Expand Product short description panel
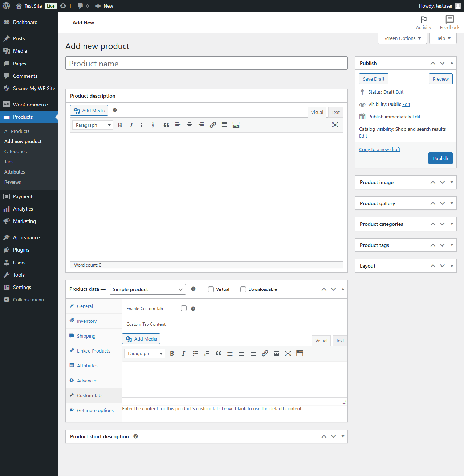The image size is (464, 476). point(343,436)
